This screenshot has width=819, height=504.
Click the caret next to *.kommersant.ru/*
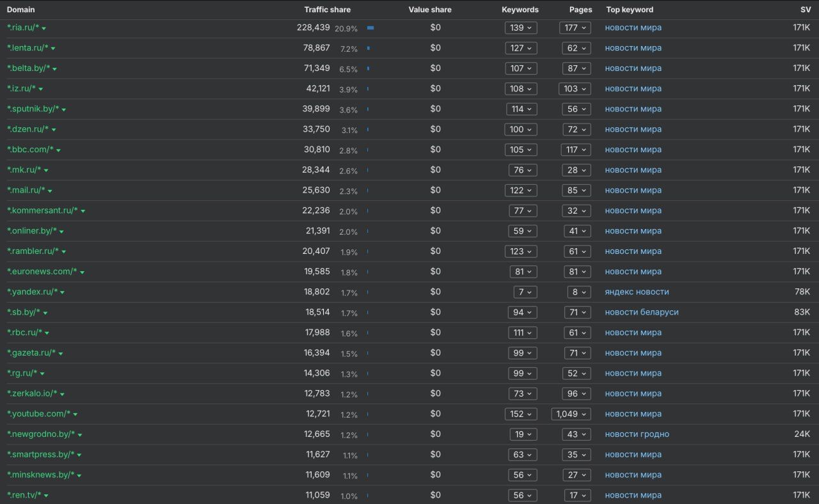(x=83, y=211)
